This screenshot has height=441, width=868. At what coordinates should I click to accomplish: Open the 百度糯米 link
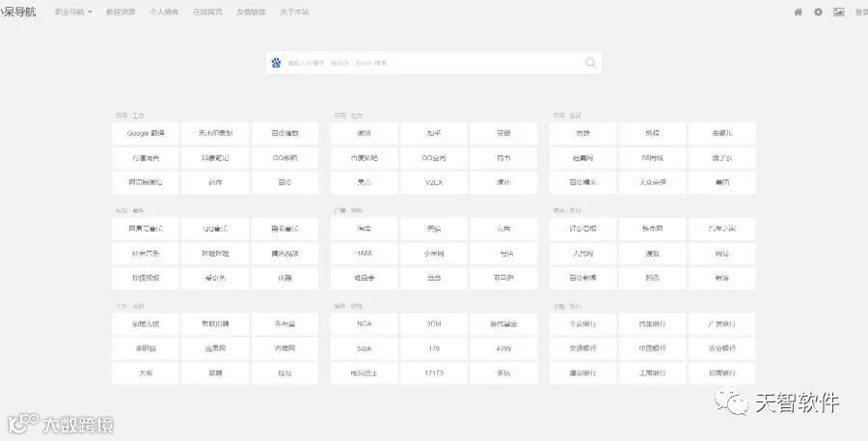(583, 182)
